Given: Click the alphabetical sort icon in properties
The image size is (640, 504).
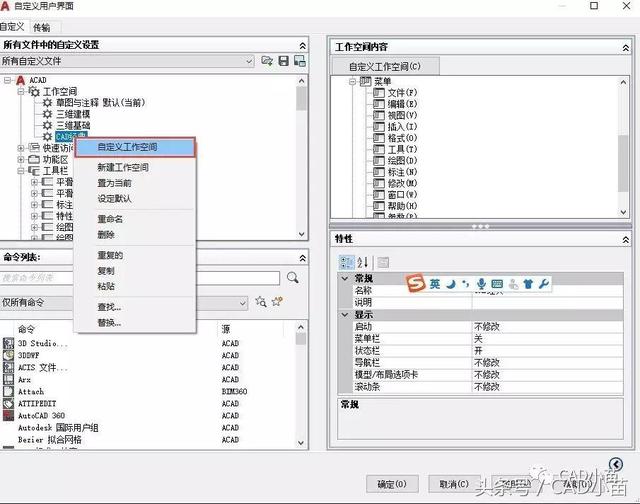Looking at the screenshot, I should click(363, 262).
